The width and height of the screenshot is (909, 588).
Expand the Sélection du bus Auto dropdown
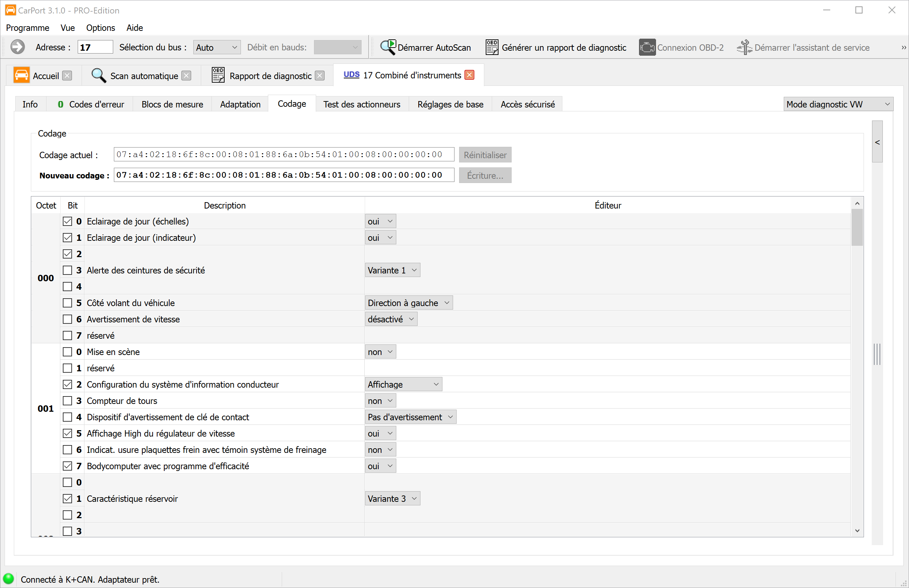[x=216, y=48]
